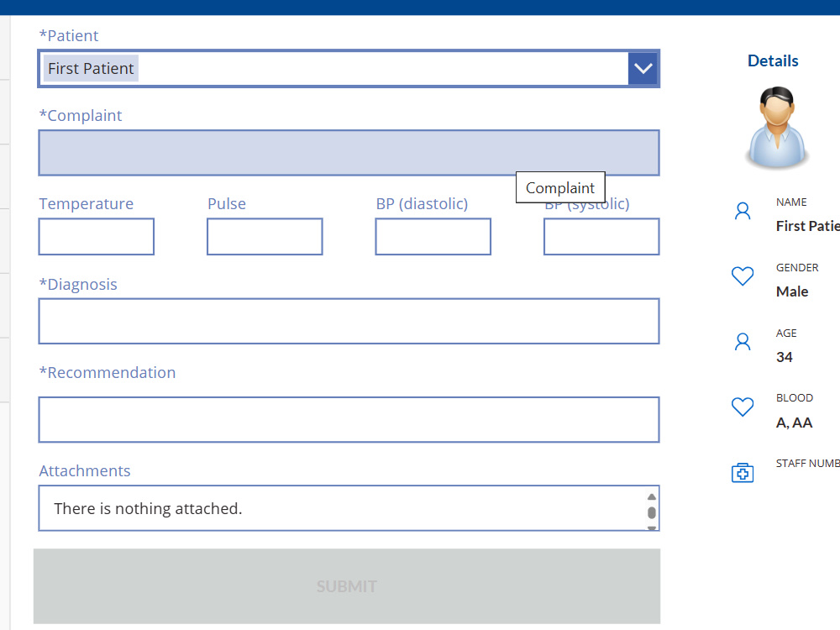840x630 pixels.
Task: Open the Attachments box
Action: coord(349,508)
